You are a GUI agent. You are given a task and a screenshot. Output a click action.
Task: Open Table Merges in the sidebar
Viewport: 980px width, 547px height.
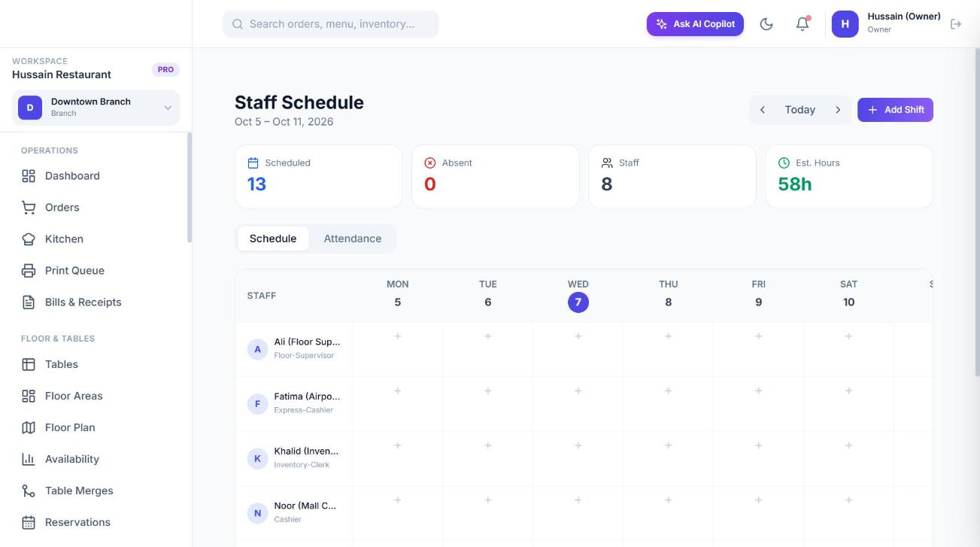click(96, 491)
